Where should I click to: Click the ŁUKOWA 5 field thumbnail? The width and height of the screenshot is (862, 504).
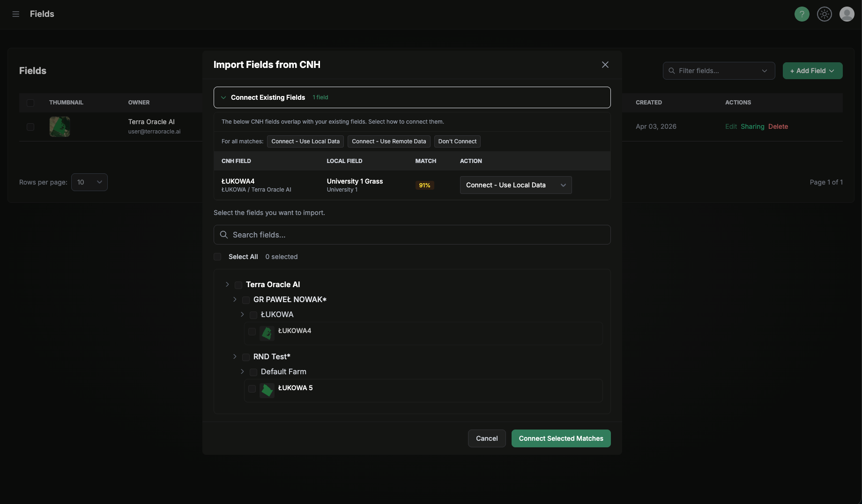267,390
